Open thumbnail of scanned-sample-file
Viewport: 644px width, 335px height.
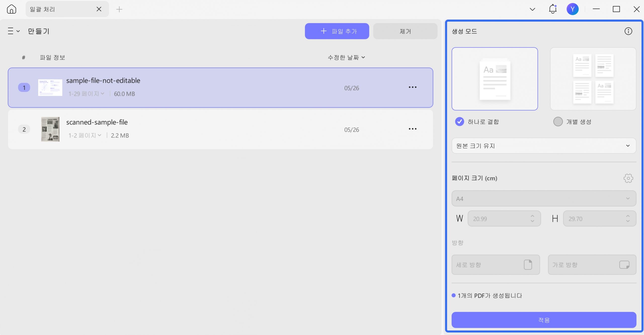coord(50,129)
